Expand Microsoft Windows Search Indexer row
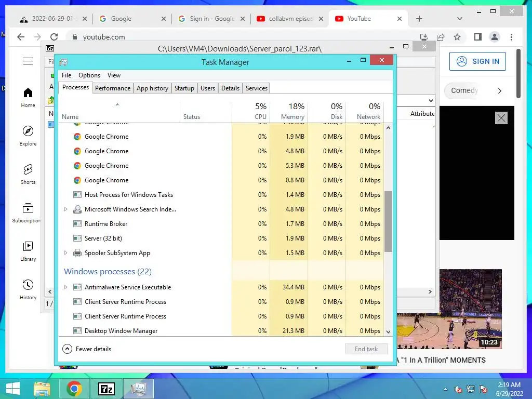 click(66, 209)
